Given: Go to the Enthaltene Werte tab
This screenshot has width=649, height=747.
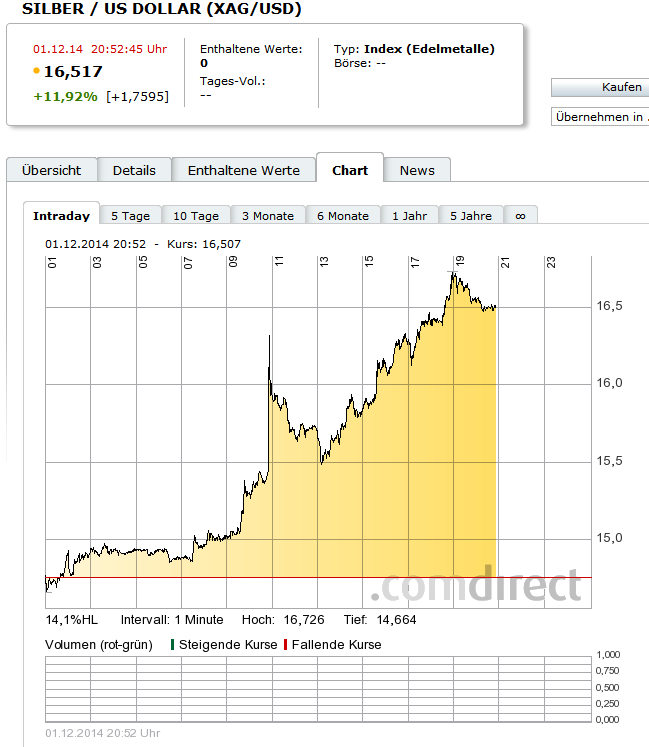Looking at the screenshot, I should point(243,170).
